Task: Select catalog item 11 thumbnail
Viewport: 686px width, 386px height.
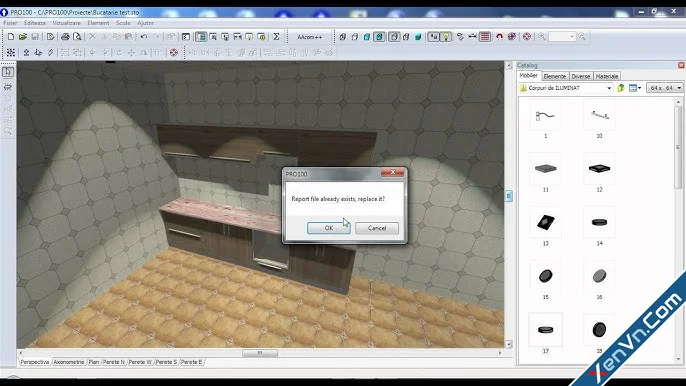Action: coord(545,168)
